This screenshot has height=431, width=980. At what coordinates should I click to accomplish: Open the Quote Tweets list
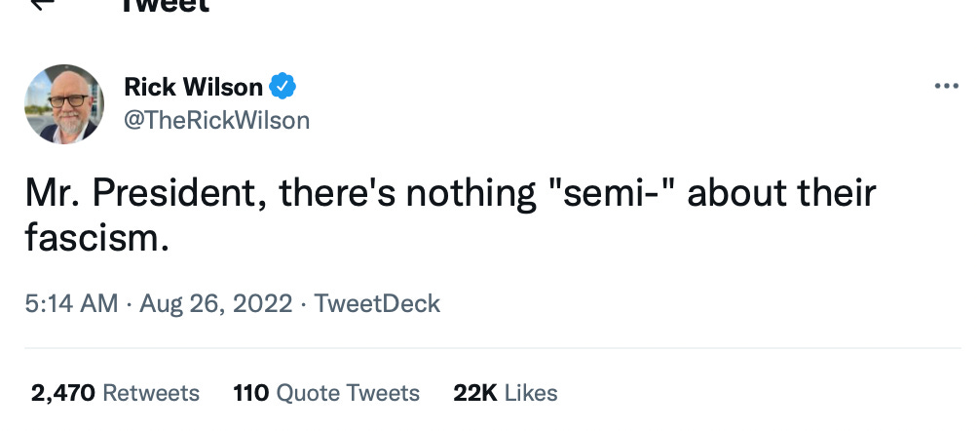tap(348, 393)
